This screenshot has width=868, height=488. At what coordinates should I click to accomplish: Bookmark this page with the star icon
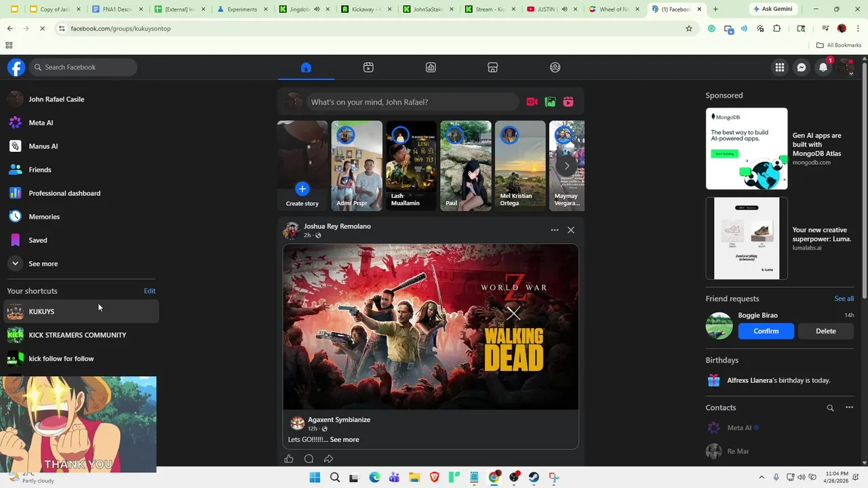point(689,28)
